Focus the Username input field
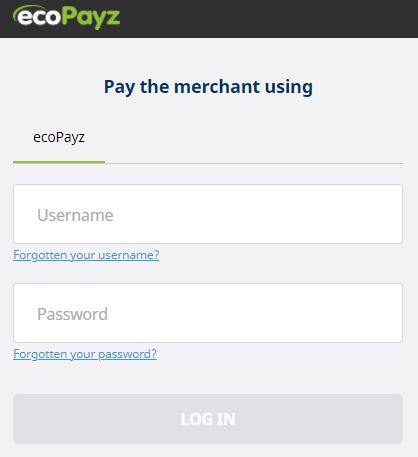Image resolution: width=418 pixels, height=457 pixels. 208,214
